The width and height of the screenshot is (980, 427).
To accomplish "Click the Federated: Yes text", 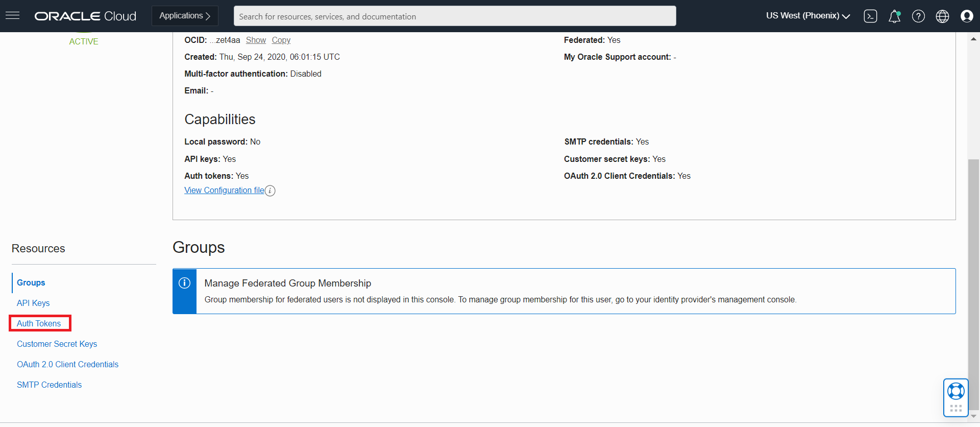I will coord(592,40).
